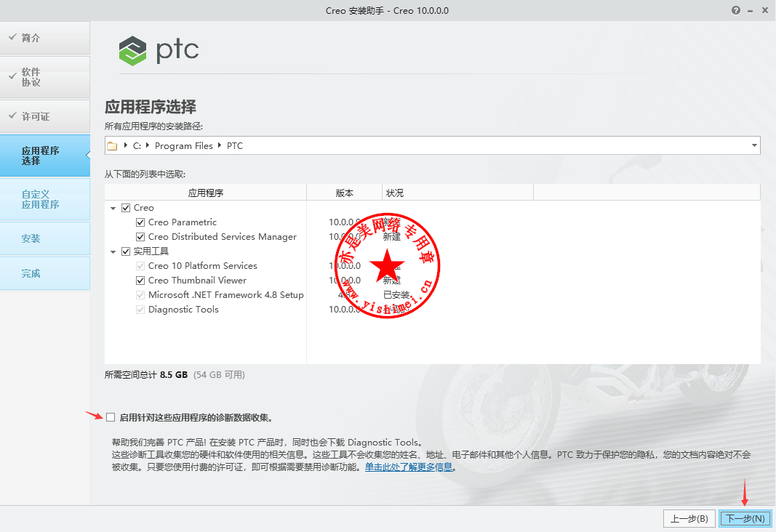This screenshot has height=532, width=776.
Task: Click the Program Files path segment
Action: [x=183, y=146]
